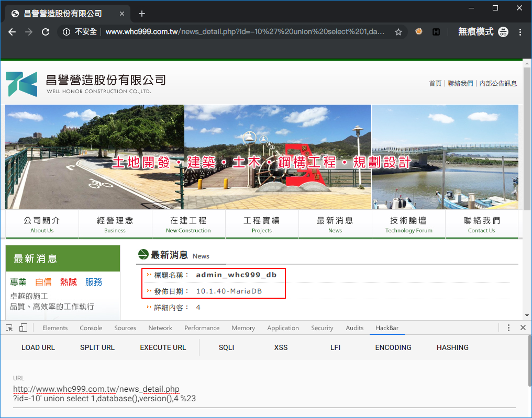The image size is (532, 418).
Task: Open the 首頁 home link
Action: (435, 83)
